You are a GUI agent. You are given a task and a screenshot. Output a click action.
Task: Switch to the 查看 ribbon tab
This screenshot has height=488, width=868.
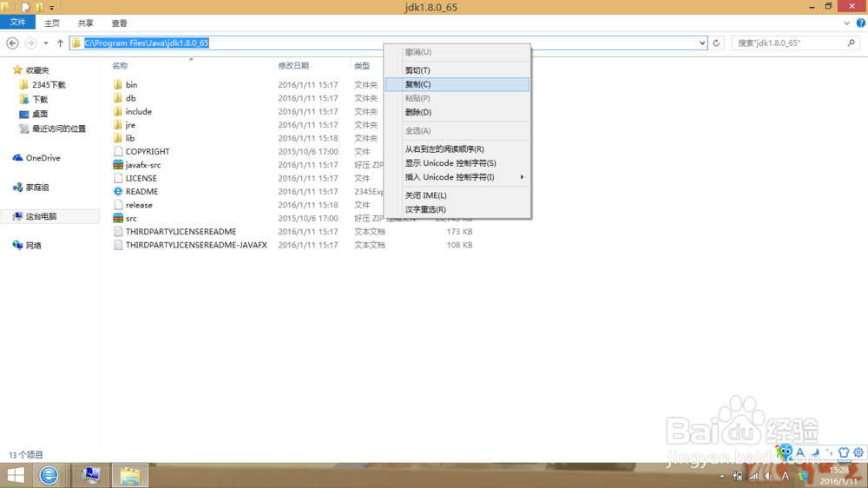[119, 23]
